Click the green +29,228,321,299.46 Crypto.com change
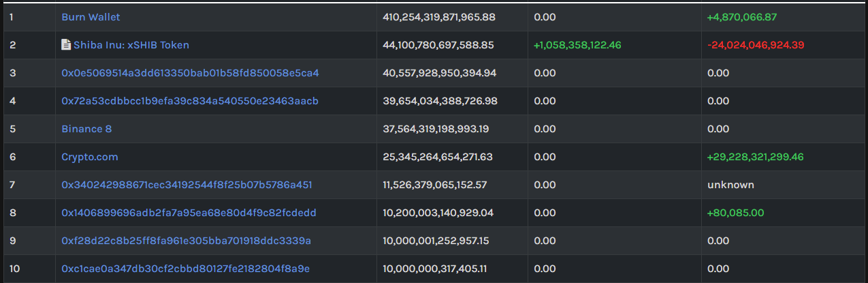868x283 pixels. (x=756, y=157)
